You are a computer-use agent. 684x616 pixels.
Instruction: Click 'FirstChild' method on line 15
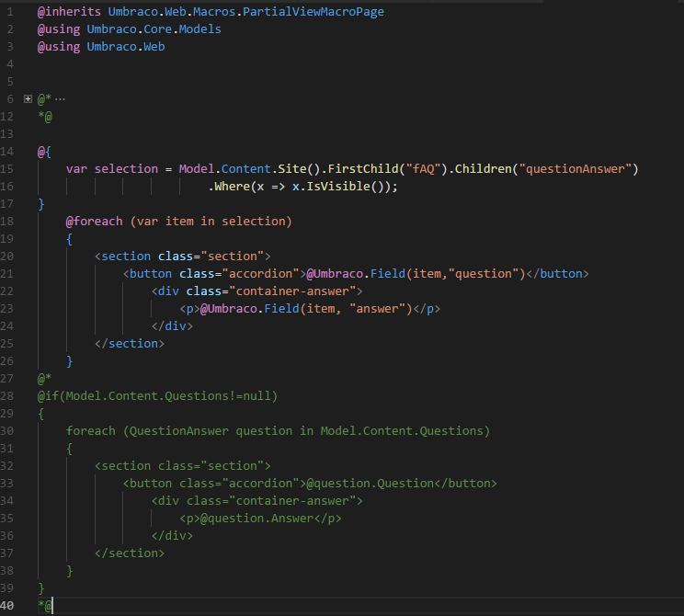(x=363, y=169)
